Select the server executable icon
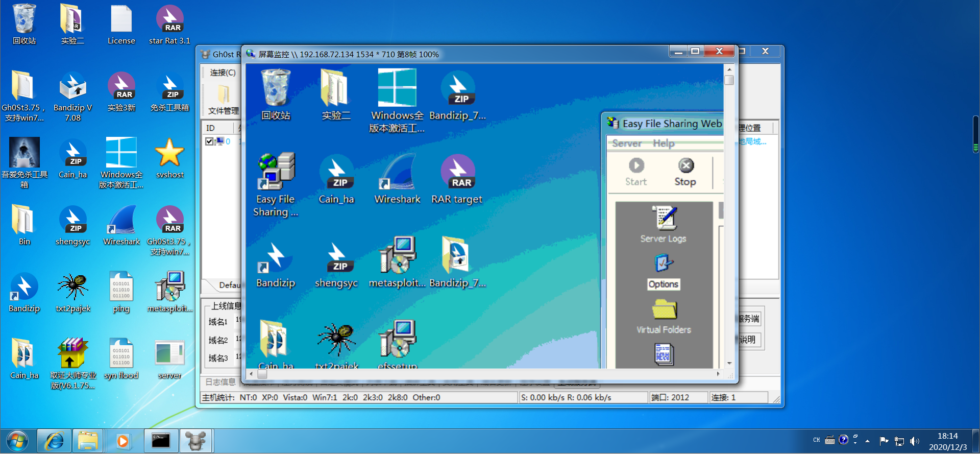 169,359
